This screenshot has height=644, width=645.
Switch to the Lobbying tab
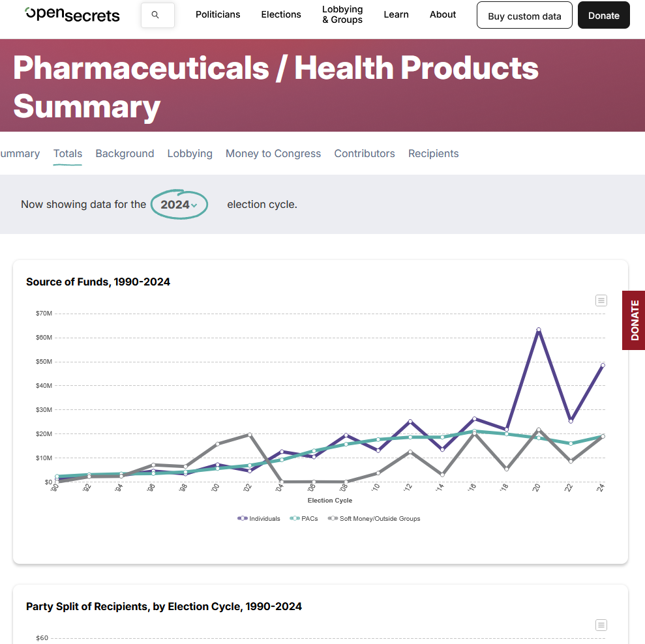[190, 154]
